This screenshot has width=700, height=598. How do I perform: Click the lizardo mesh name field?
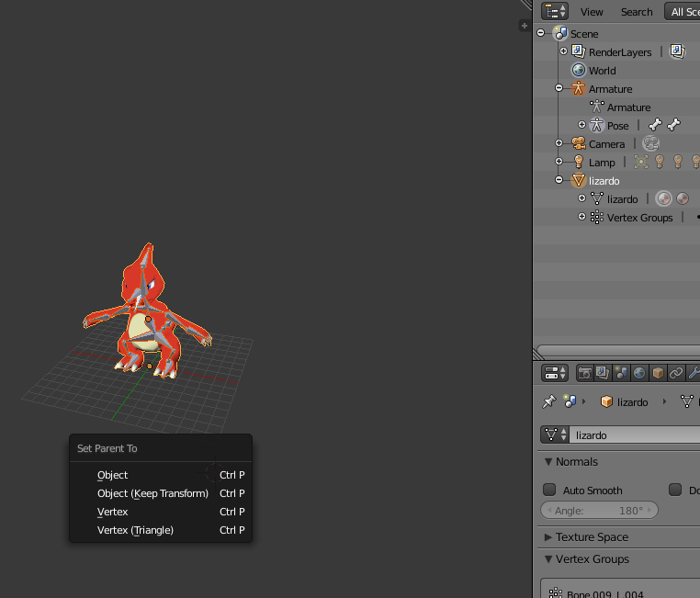point(635,434)
